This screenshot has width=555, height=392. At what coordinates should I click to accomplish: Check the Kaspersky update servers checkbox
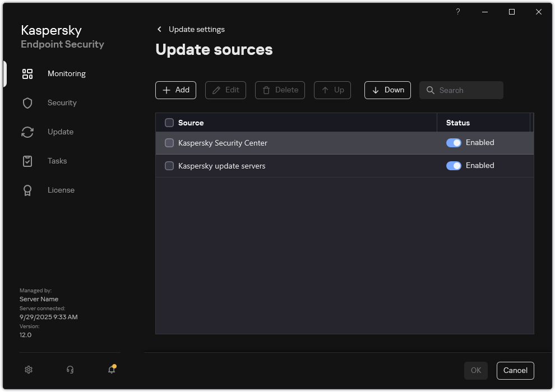pos(169,165)
